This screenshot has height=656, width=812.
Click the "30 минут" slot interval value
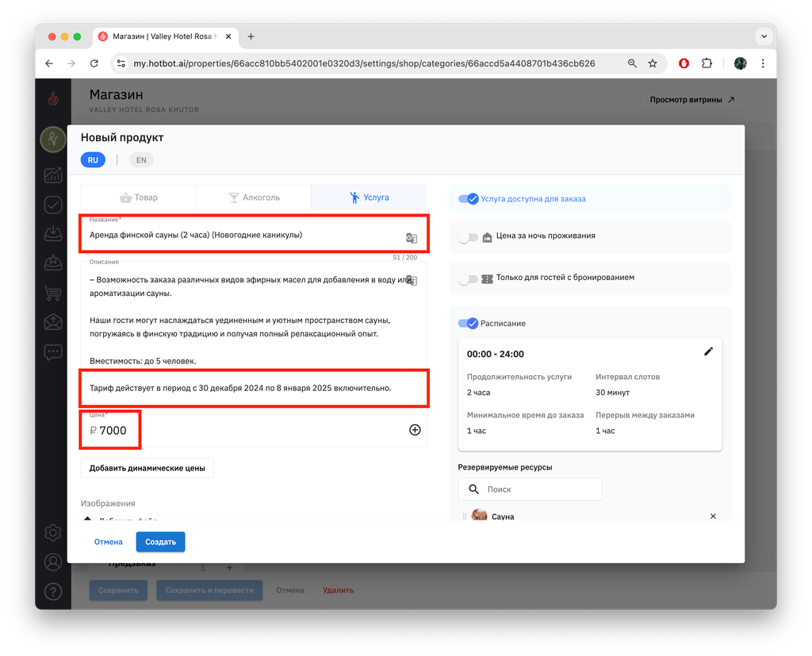click(612, 393)
